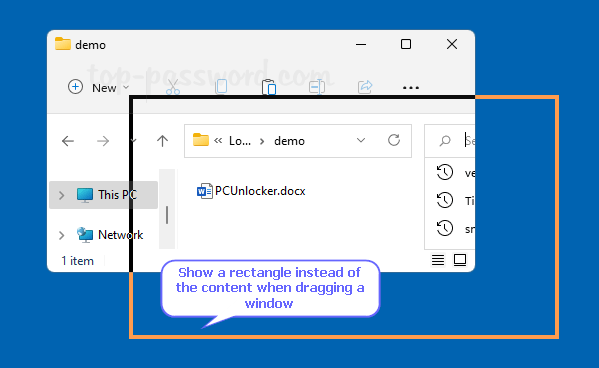The image size is (599, 368).
Task: Refresh the demo folder
Action: (394, 140)
